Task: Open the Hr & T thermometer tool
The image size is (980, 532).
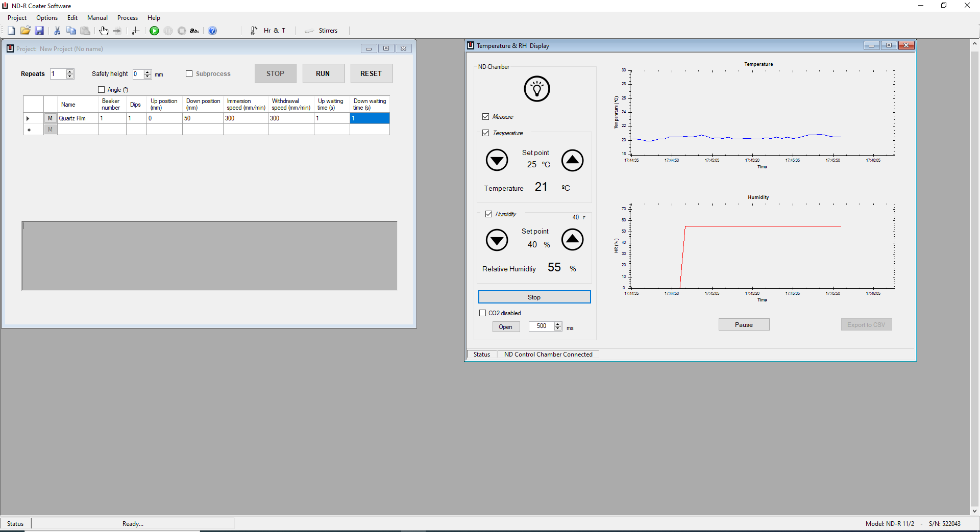Action: point(268,31)
